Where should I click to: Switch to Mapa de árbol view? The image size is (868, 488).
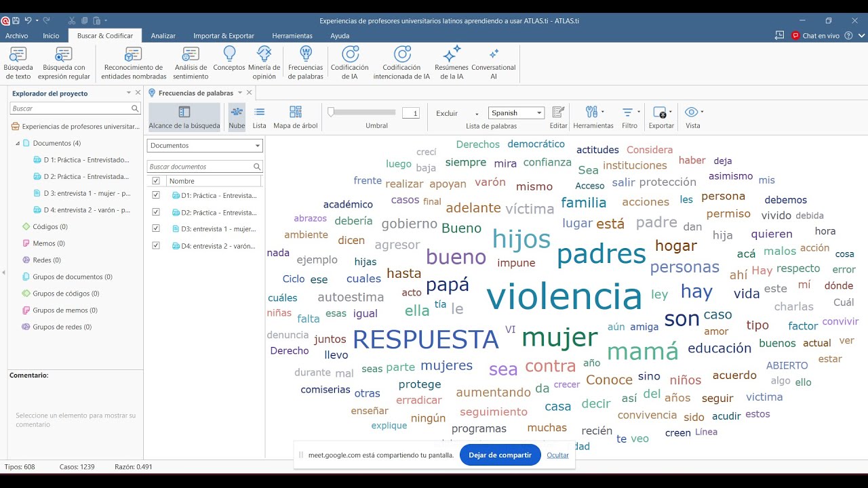(296, 117)
